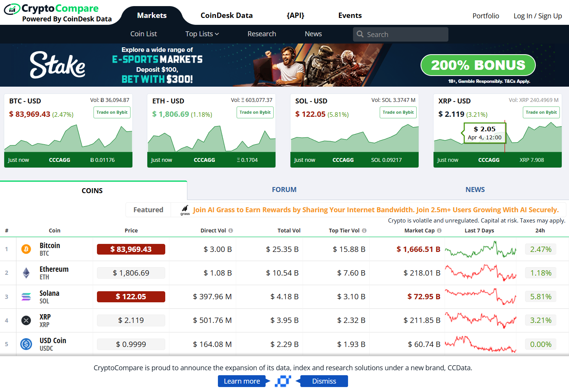Click the CryptoCompare logo

(x=58, y=13)
